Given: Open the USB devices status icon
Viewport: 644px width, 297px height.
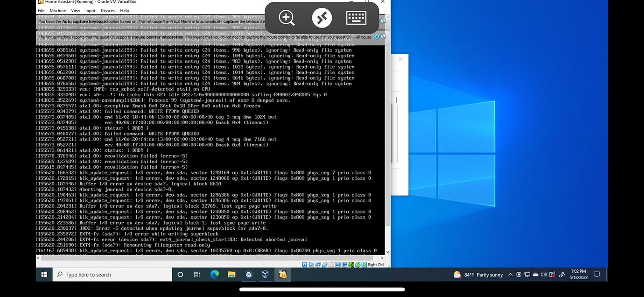Looking at the screenshot, I should pos(325,264).
